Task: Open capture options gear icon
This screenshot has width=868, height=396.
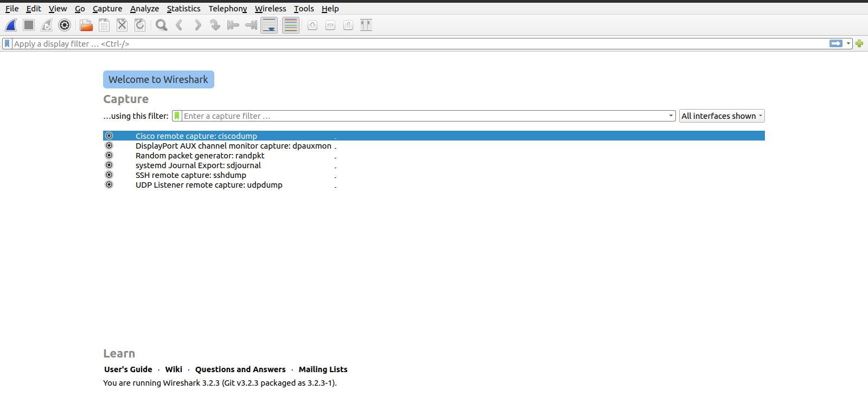Action: [65, 25]
